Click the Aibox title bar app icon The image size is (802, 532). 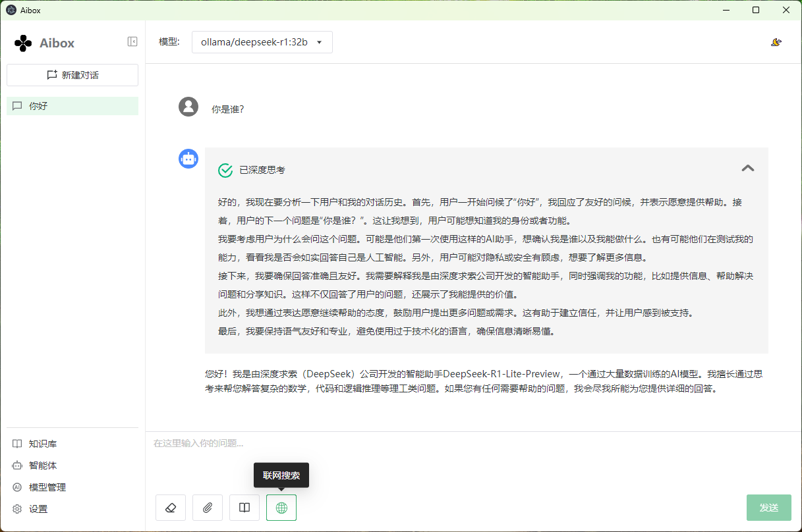pyautogui.click(x=11, y=9)
